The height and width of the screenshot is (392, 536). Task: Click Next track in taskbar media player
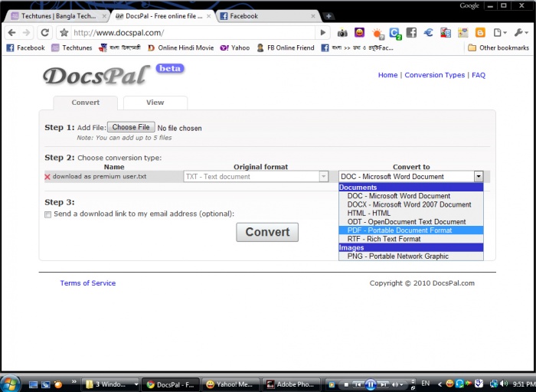[x=384, y=384]
